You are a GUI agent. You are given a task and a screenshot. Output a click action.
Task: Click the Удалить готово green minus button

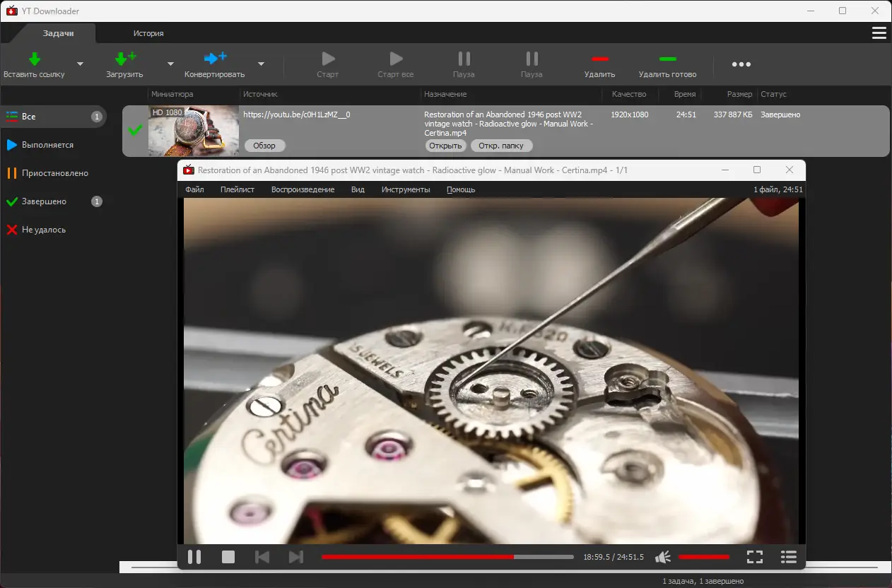667,64
